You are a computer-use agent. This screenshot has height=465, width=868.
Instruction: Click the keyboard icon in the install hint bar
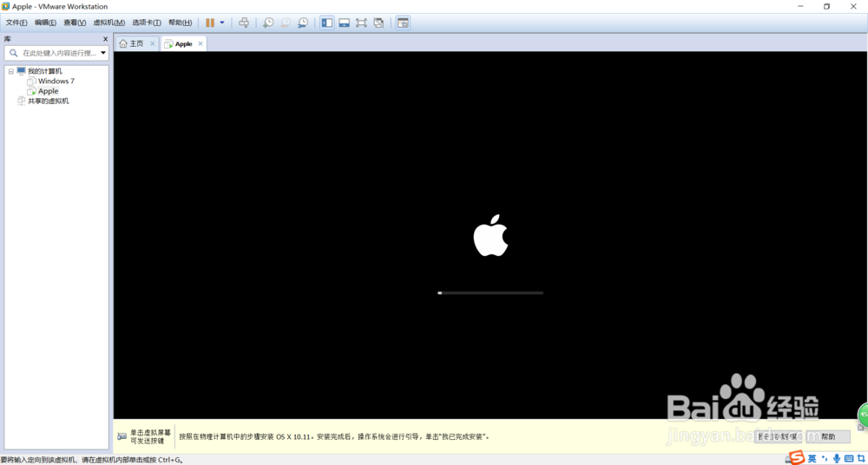pos(122,436)
